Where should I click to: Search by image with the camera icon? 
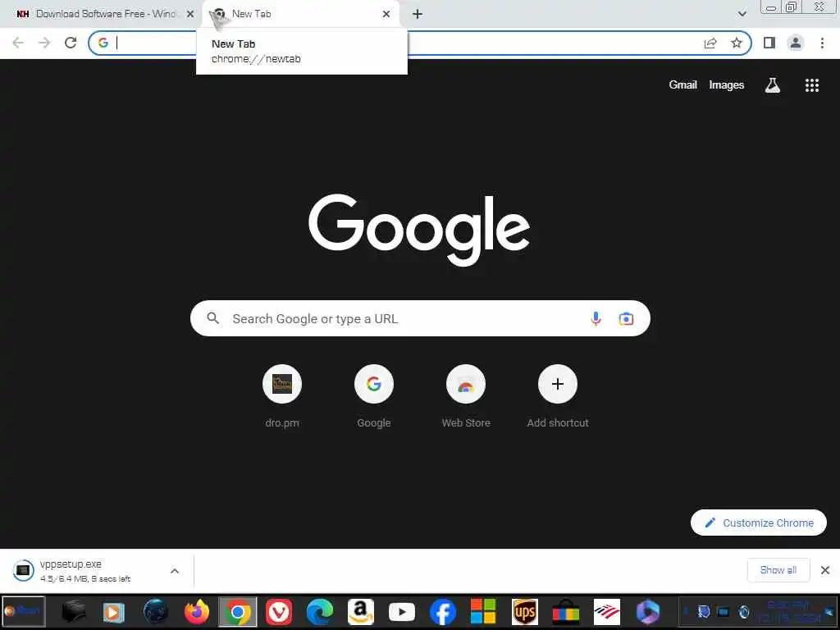[626, 319]
